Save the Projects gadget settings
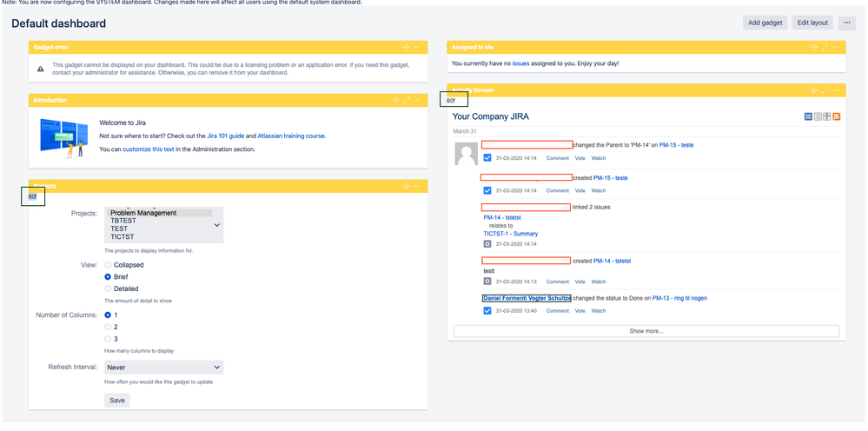Screen dimensions: 868x431 click(117, 401)
